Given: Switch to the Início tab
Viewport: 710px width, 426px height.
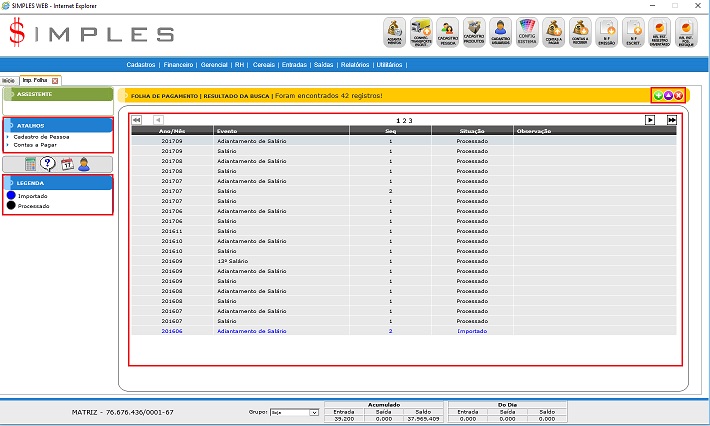Looking at the screenshot, I should pyautogui.click(x=8, y=80).
